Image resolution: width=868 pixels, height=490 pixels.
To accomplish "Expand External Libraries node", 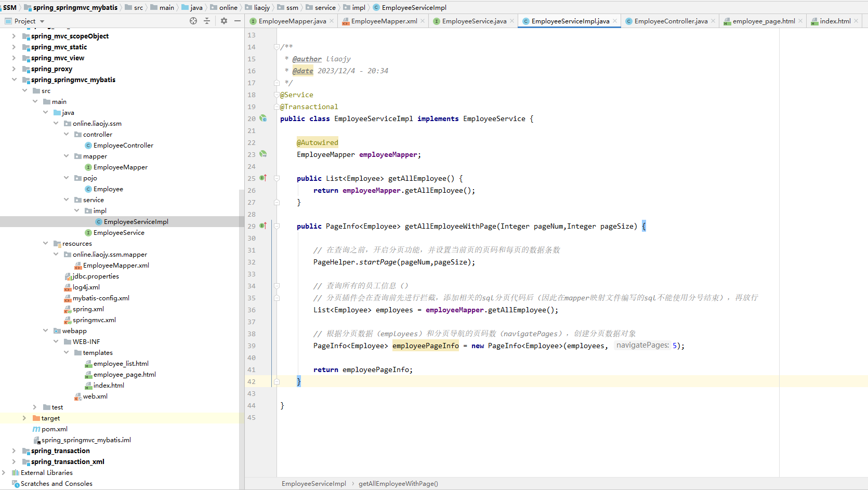I will tap(4, 472).
